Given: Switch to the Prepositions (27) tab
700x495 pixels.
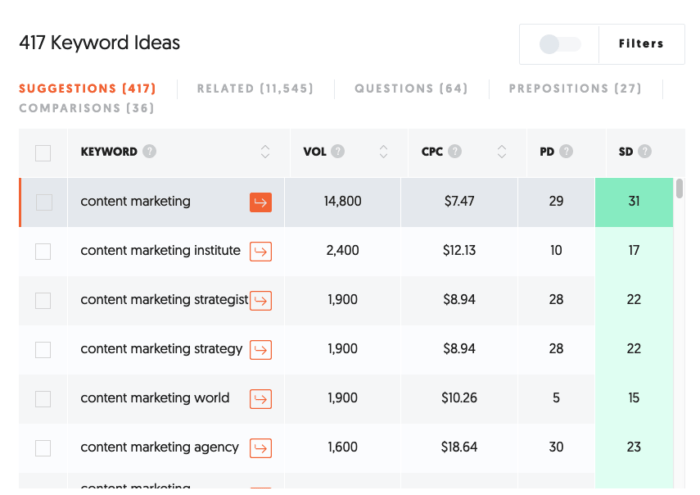Looking at the screenshot, I should coord(575,88).
